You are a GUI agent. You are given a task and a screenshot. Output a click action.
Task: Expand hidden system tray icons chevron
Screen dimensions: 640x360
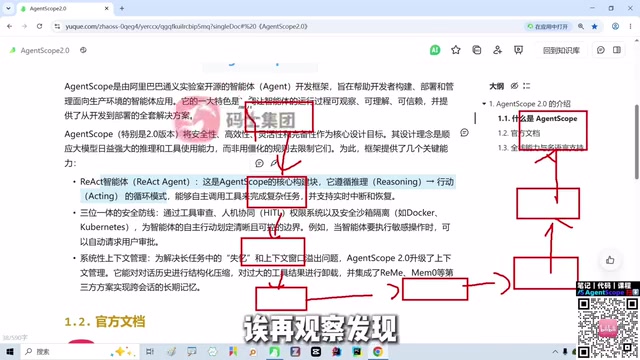tap(555, 352)
